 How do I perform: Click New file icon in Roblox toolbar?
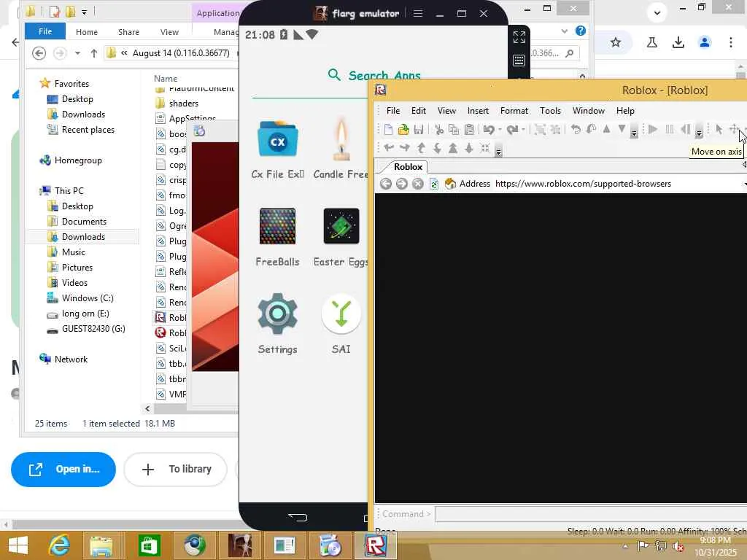point(388,130)
